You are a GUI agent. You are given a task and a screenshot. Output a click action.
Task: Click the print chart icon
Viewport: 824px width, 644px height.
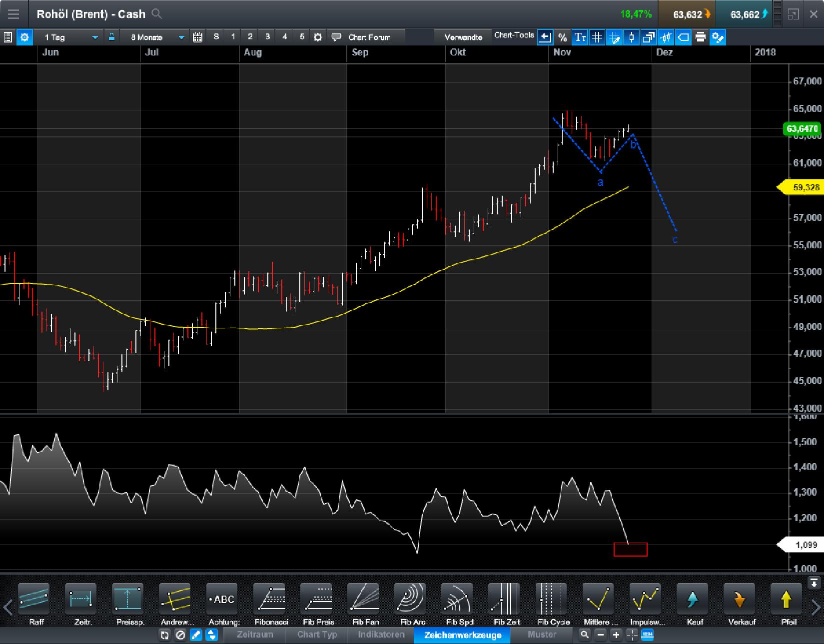coord(701,36)
